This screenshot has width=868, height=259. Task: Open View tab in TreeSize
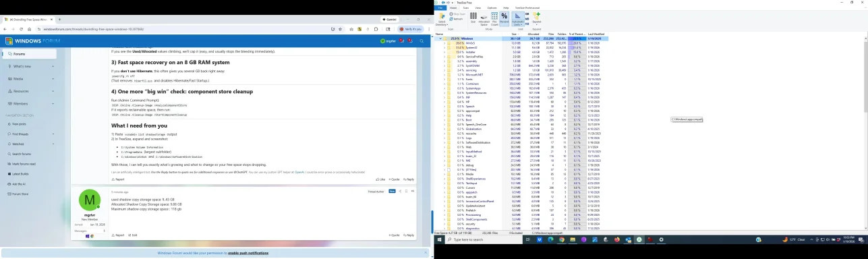478,7
